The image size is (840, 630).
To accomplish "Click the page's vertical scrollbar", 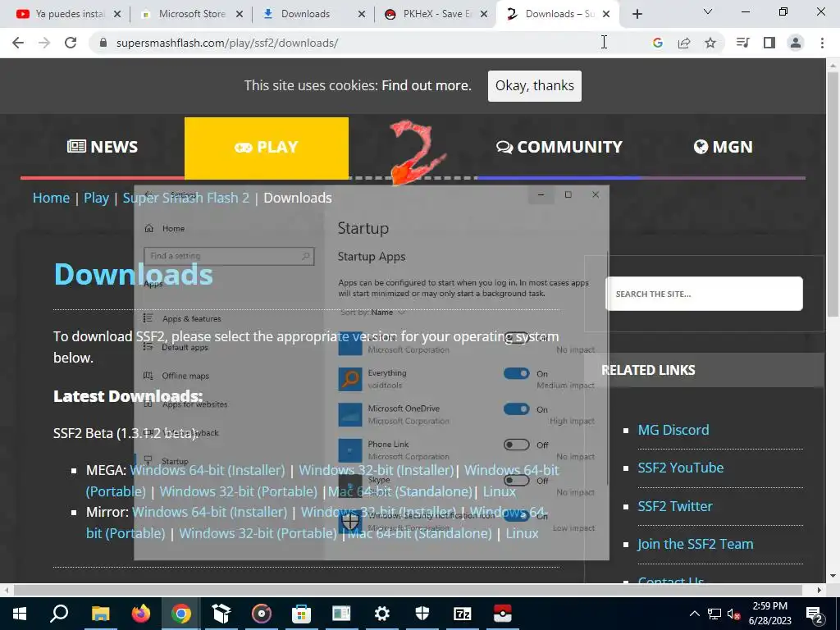I will [833, 193].
